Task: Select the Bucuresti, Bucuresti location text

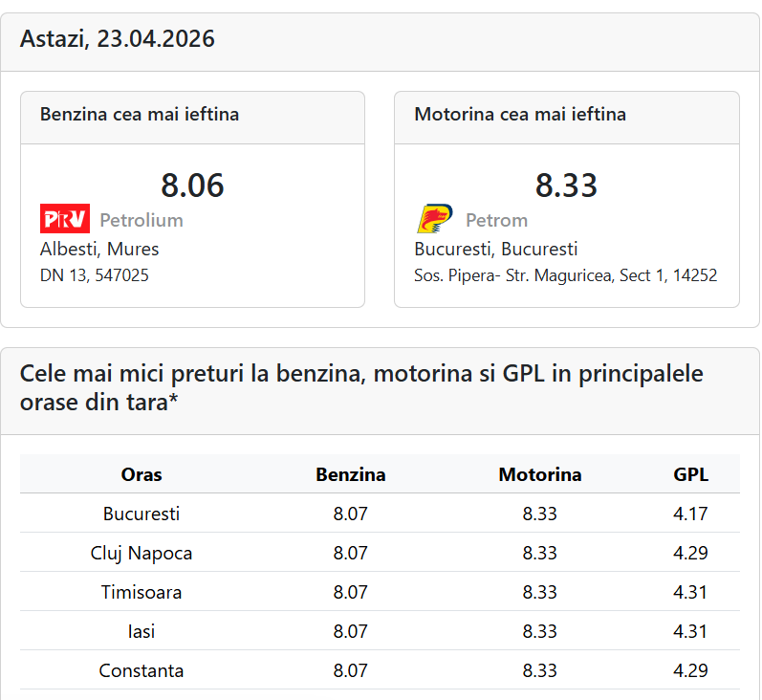Action: click(x=495, y=249)
